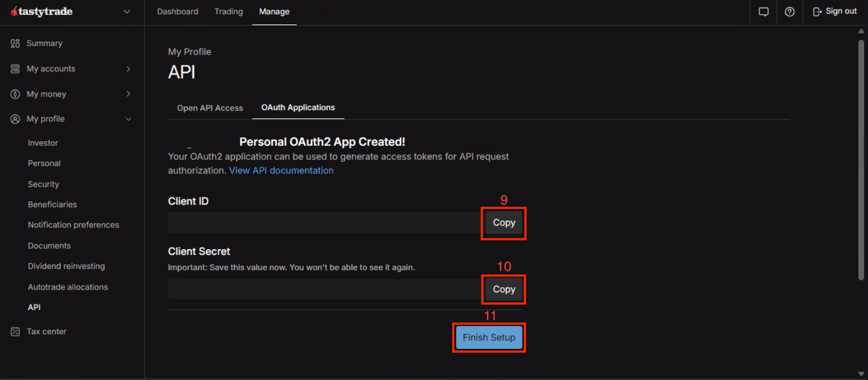868x380 pixels.
Task: Open the Personal profile page
Action: [x=44, y=163]
